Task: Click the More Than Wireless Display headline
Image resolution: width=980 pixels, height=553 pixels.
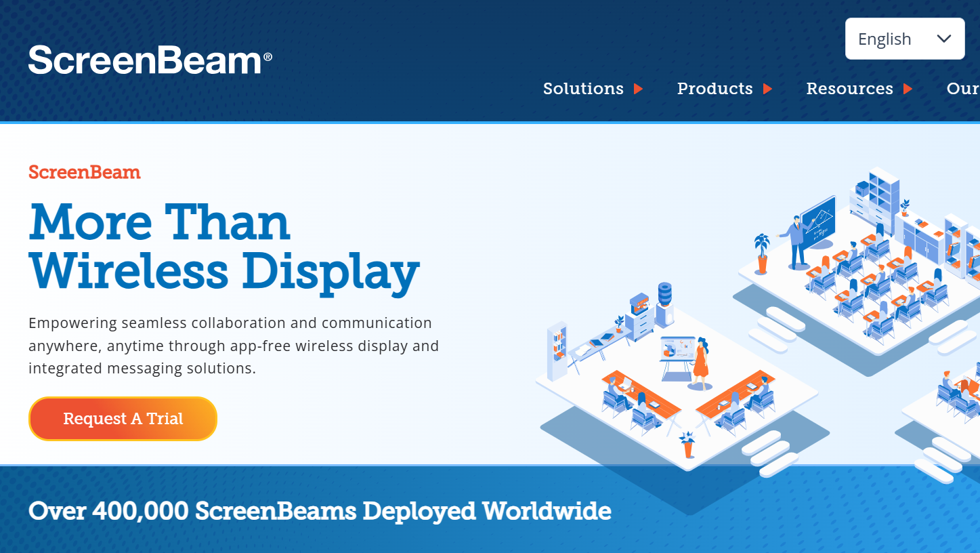Action: pos(224,248)
